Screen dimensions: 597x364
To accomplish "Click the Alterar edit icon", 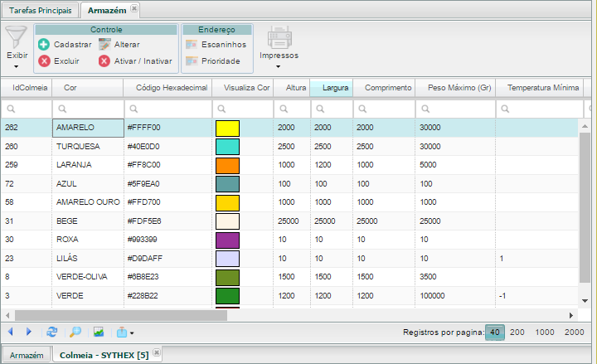I will click(104, 44).
